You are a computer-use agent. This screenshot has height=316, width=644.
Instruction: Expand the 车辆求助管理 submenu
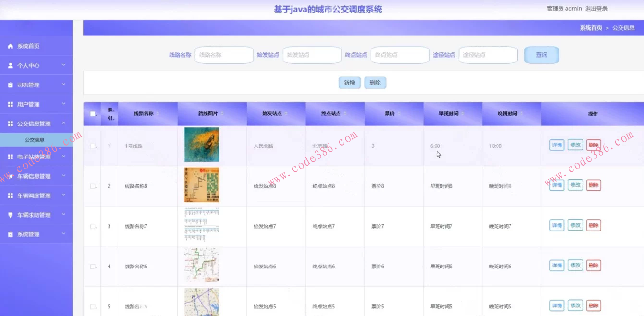(x=63, y=215)
